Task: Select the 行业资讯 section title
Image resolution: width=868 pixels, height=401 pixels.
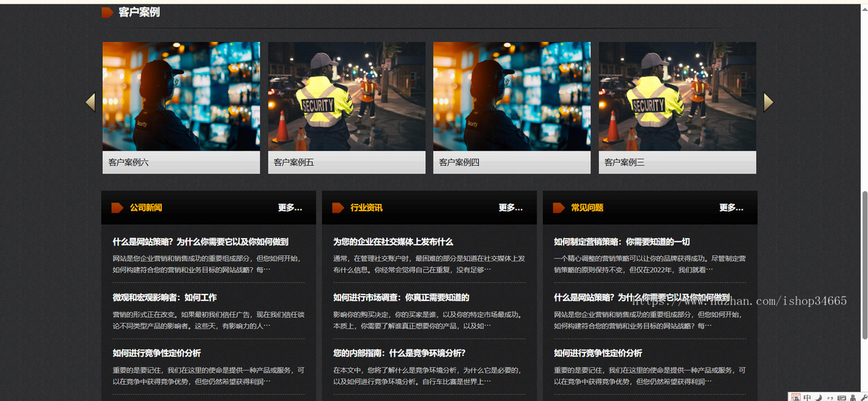Action: pos(367,208)
